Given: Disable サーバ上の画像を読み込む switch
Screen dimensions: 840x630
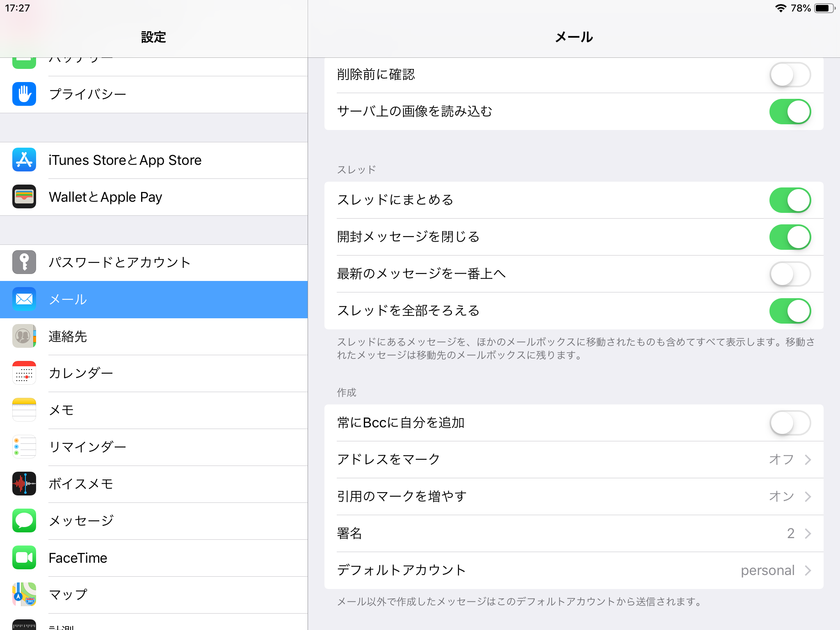Looking at the screenshot, I should 790,112.
